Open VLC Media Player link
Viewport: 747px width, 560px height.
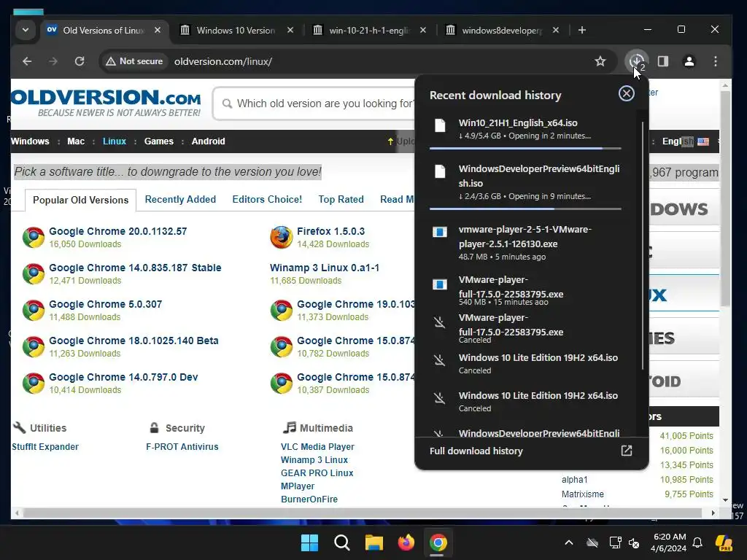(317, 447)
